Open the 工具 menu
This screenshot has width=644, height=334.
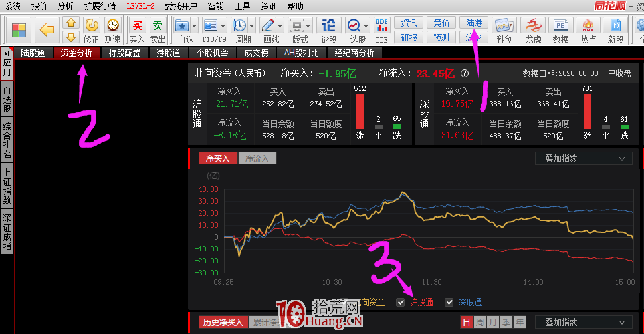pos(242,6)
